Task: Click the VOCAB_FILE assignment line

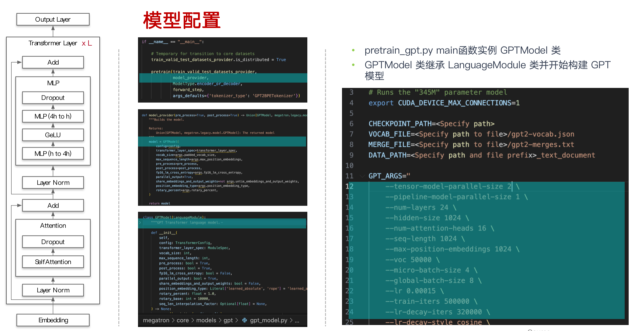Action: (471, 134)
